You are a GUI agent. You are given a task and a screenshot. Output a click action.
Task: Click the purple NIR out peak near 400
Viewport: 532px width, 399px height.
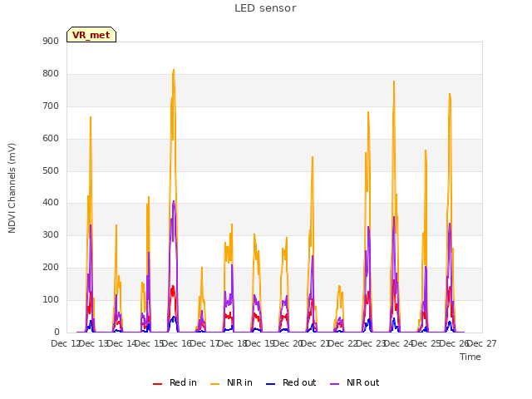click(x=174, y=201)
